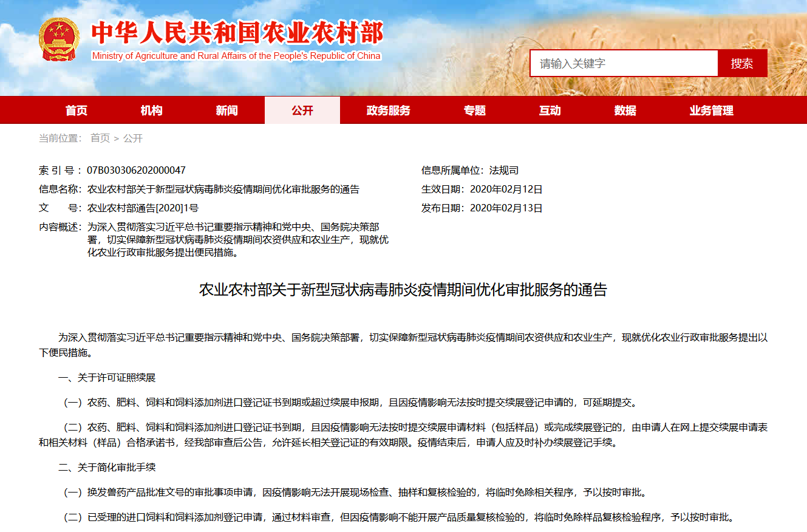Click the heading 二、关于简化审批手续
Screen dimensions: 807x532
click(107, 467)
